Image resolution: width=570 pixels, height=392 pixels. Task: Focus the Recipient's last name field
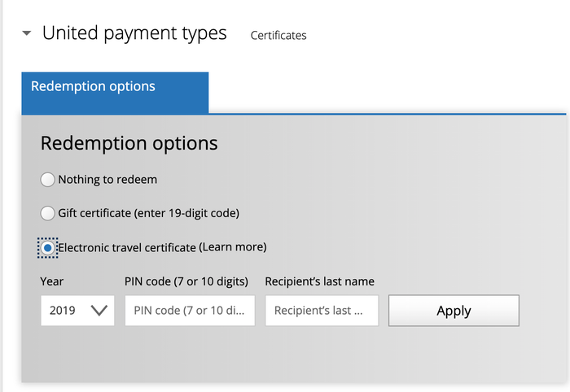[x=322, y=311]
